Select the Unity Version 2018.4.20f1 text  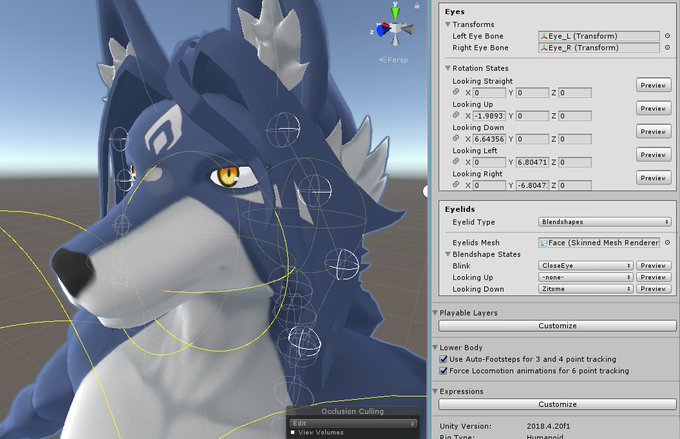point(548,426)
